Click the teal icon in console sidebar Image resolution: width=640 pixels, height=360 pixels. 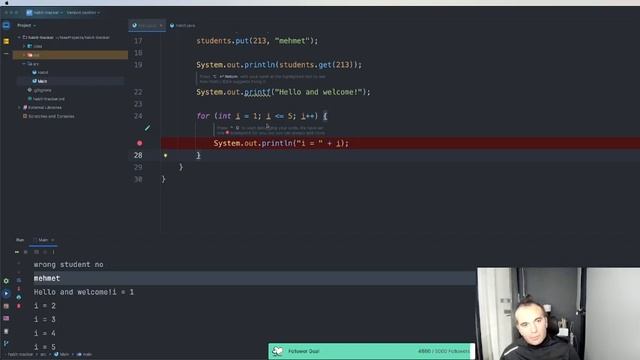(x=19, y=297)
